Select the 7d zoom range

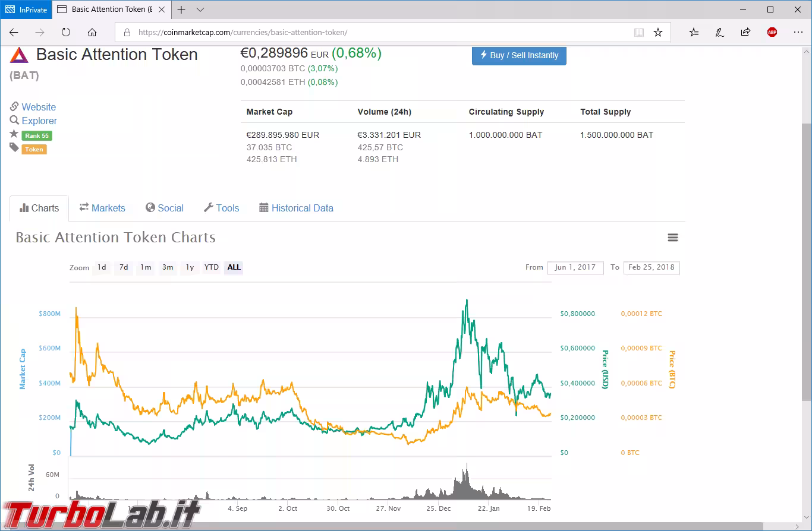point(124,267)
